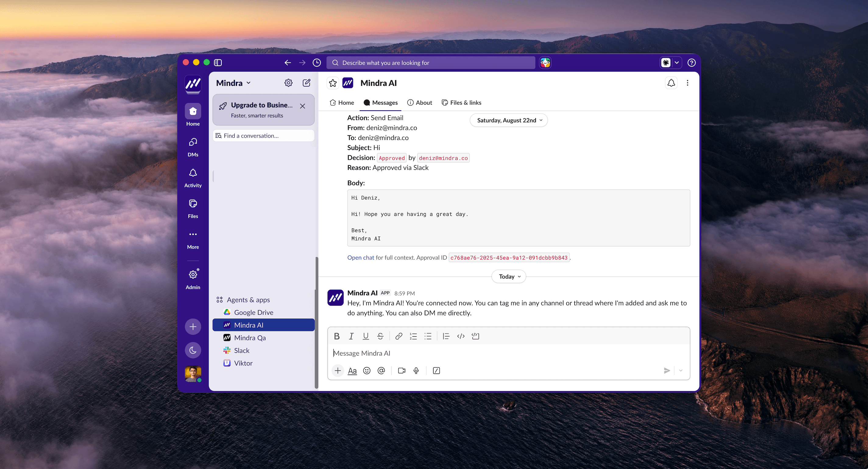The image size is (868, 469).
Task: Click the Mindra workspace logo icon
Action: [x=193, y=83]
